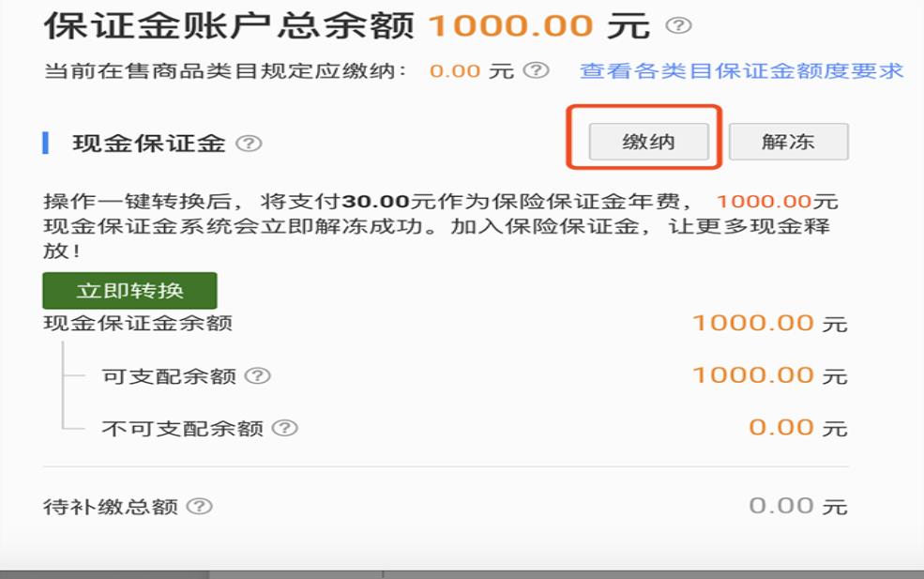
Task: Open 查看各类目保证金额度要求 link
Action: tap(741, 70)
